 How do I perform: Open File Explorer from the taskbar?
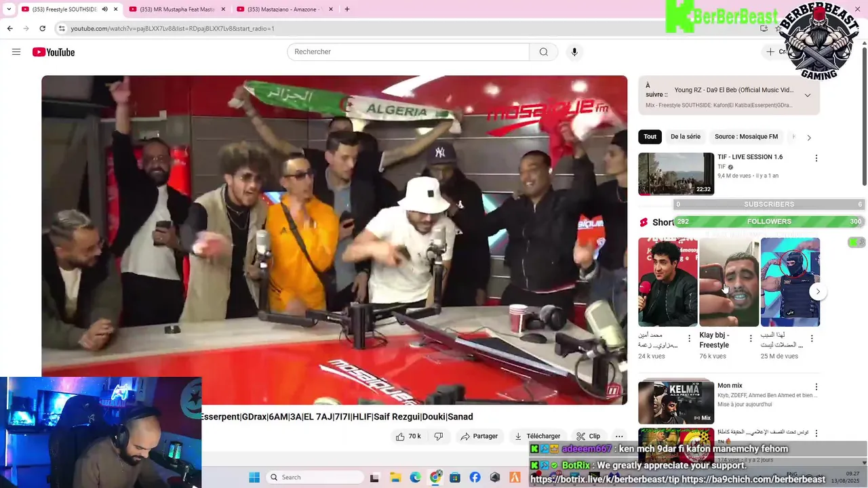click(395, 477)
